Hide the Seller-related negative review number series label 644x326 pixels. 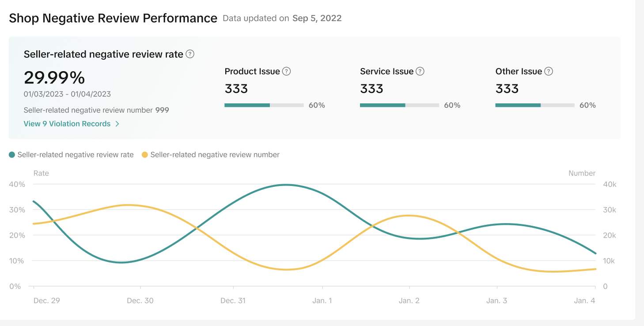[215, 155]
